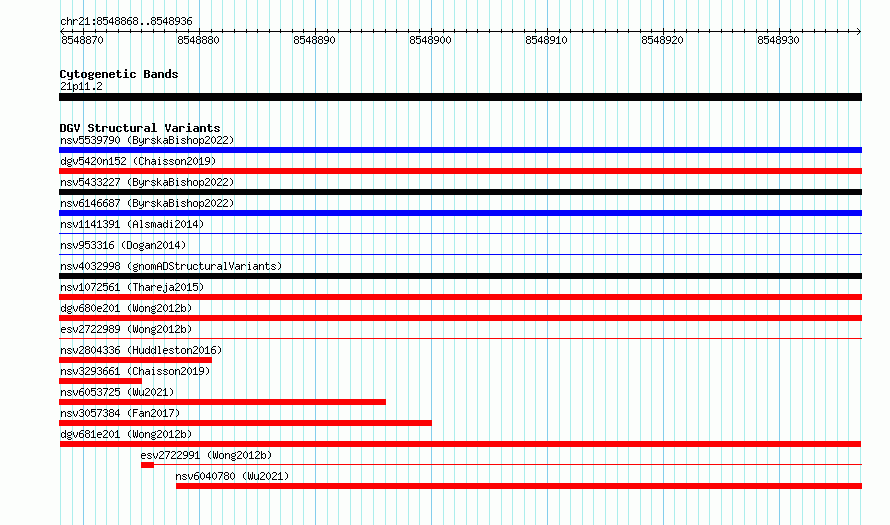Image resolution: width=890 pixels, height=525 pixels.
Task: Click the small red block of esv2722991
Action: (147, 465)
